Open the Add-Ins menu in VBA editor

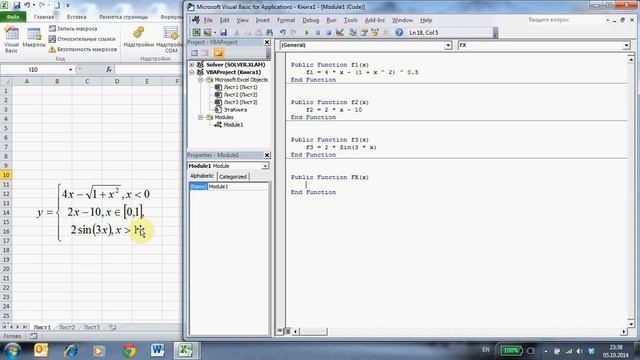(x=374, y=20)
